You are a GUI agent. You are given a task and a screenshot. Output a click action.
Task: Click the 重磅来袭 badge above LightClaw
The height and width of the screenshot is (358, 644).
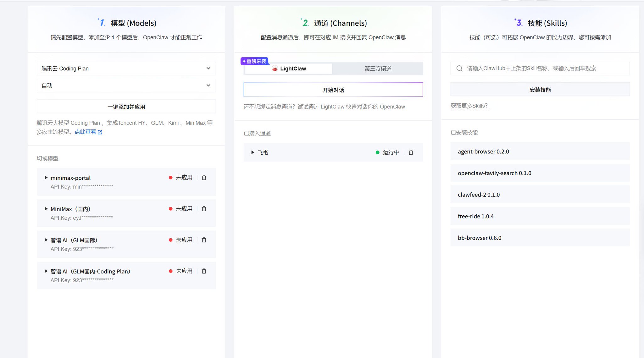click(254, 61)
